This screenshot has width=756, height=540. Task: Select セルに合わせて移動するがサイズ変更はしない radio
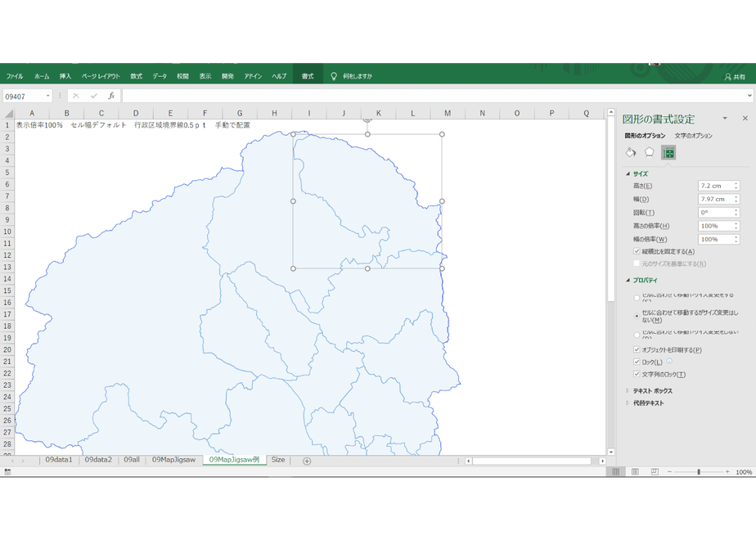point(637,317)
